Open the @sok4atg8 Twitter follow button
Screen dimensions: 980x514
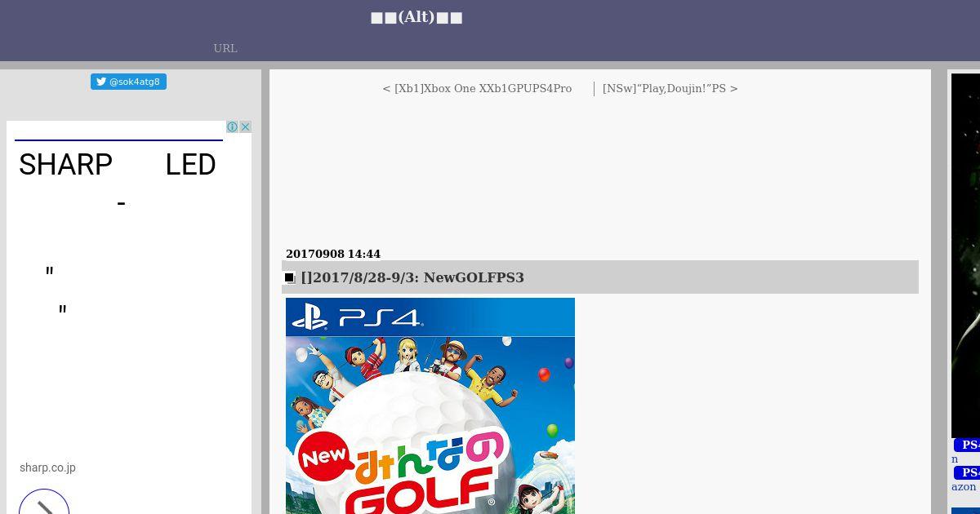(128, 82)
